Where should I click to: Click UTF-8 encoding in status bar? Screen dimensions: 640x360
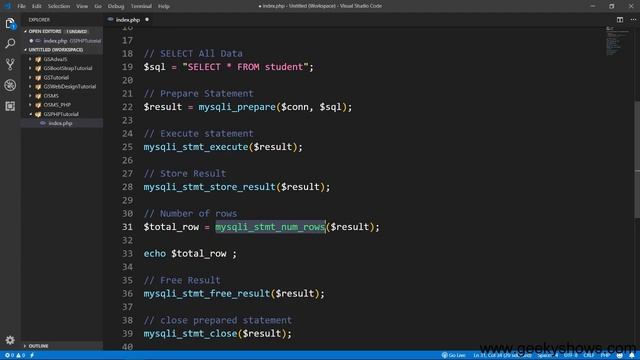[571, 355]
